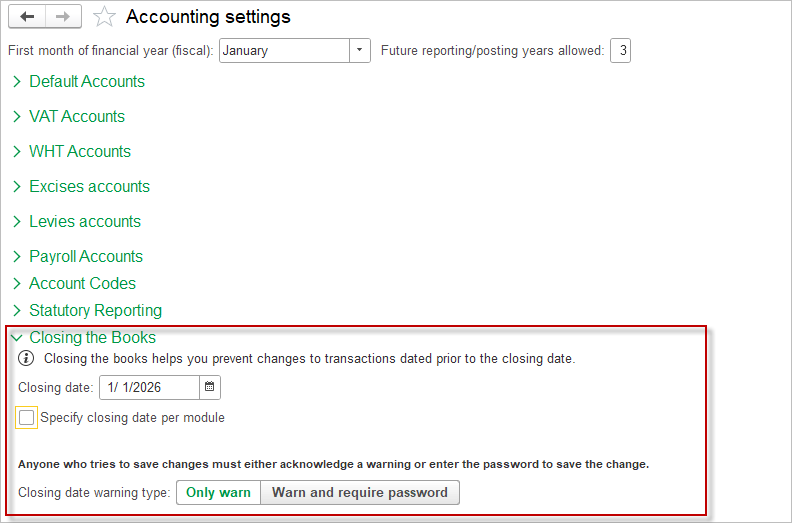Image resolution: width=792 pixels, height=523 pixels.
Task: Click the future reporting years allowed field
Action: click(x=620, y=50)
